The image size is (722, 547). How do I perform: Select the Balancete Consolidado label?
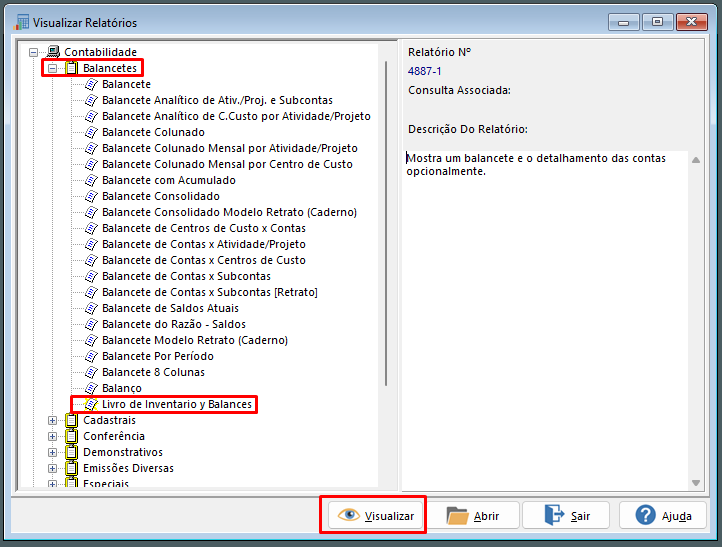coord(161,196)
